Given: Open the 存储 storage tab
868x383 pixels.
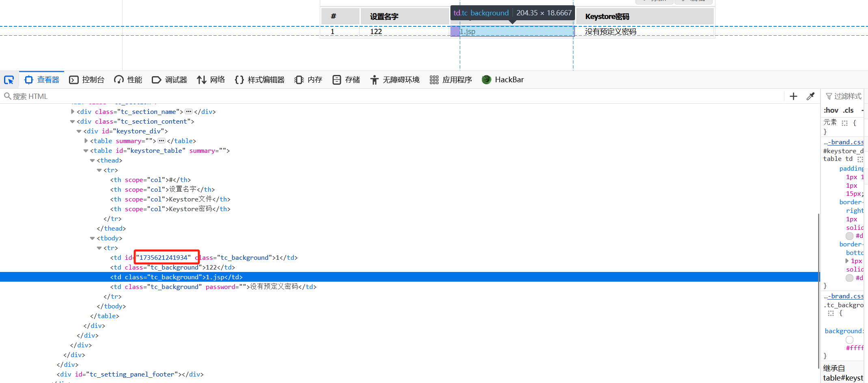Looking at the screenshot, I should click(346, 80).
